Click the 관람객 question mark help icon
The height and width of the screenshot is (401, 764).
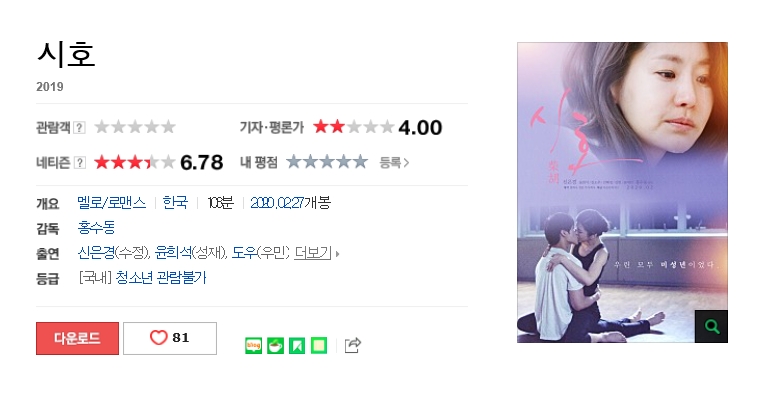79,128
